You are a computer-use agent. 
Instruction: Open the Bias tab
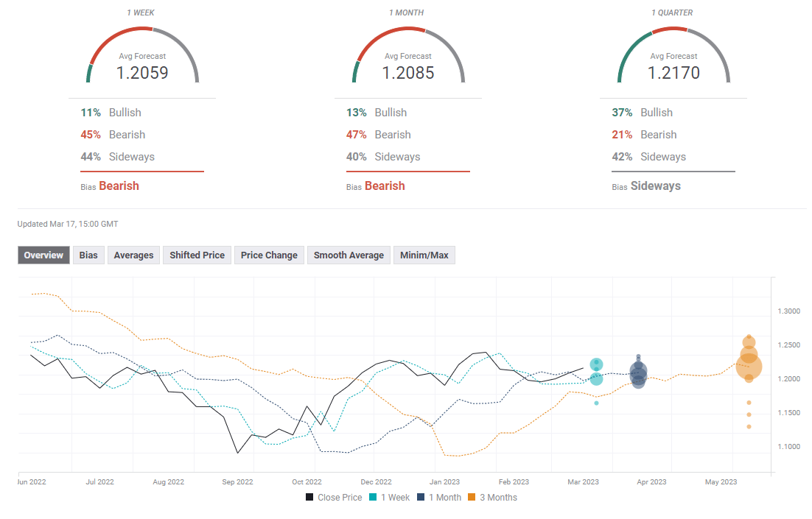[88, 255]
